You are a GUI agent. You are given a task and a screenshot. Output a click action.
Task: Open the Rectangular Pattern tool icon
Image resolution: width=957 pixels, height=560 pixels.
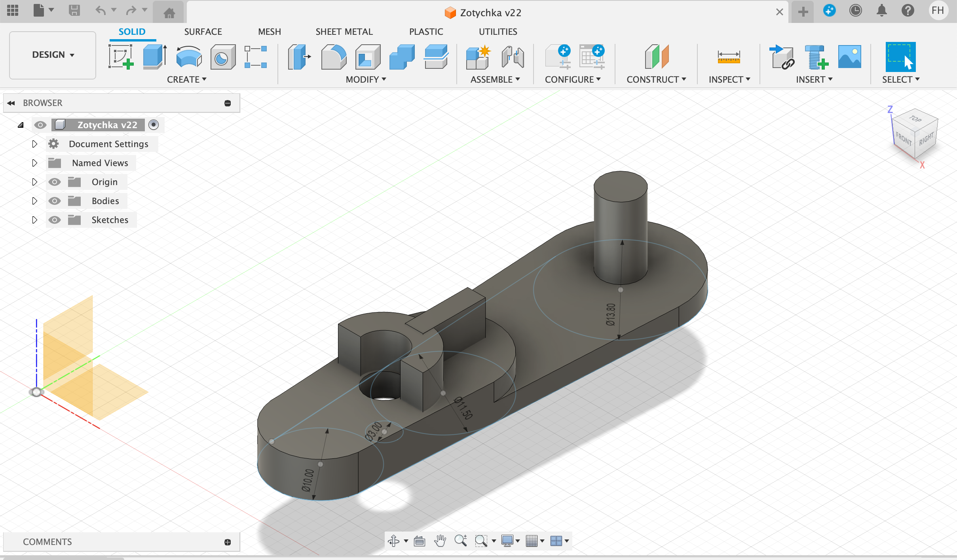pos(256,57)
